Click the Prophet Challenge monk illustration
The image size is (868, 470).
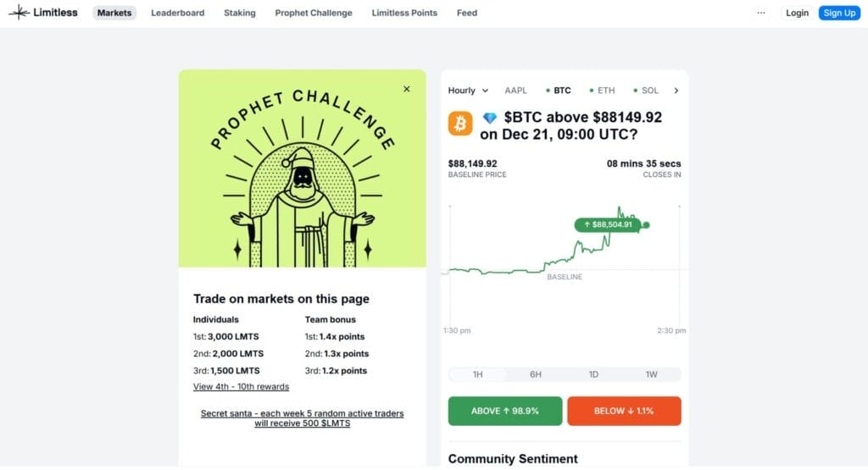(x=303, y=203)
